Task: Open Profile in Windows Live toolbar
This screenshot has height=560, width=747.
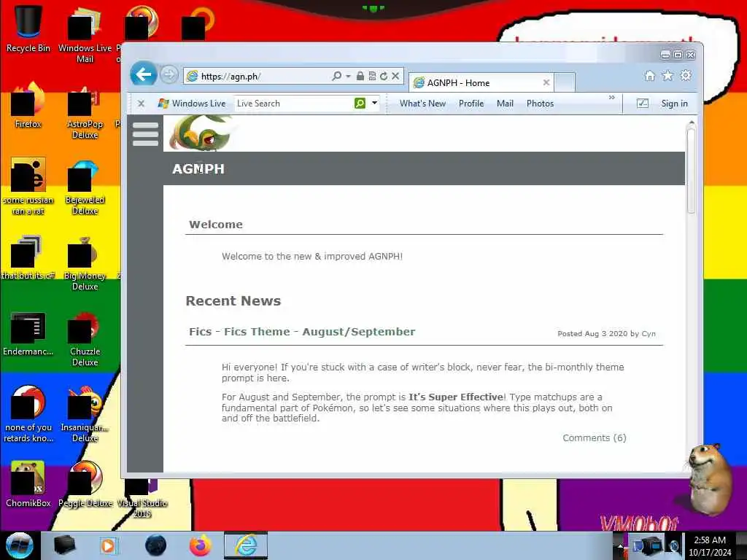Action: click(x=471, y=104)
